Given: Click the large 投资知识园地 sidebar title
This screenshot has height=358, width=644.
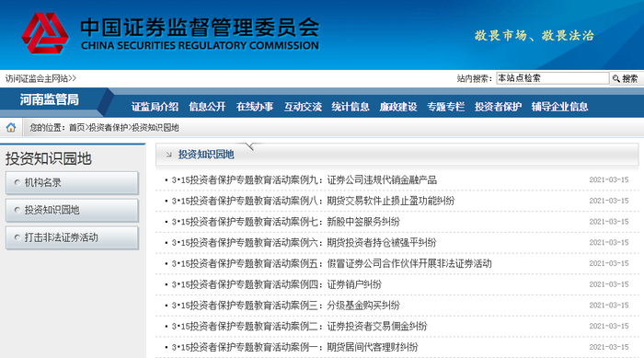Looking at the screenshot, I should coord(49,158).
